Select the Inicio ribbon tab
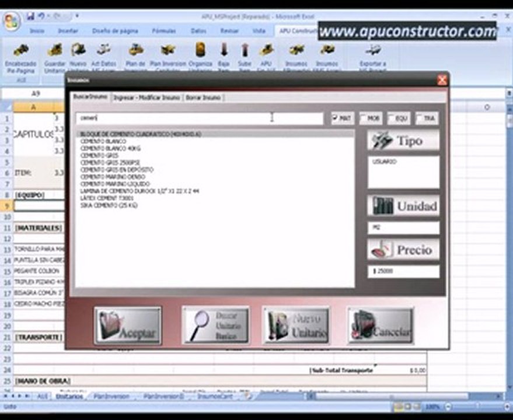 37,31
